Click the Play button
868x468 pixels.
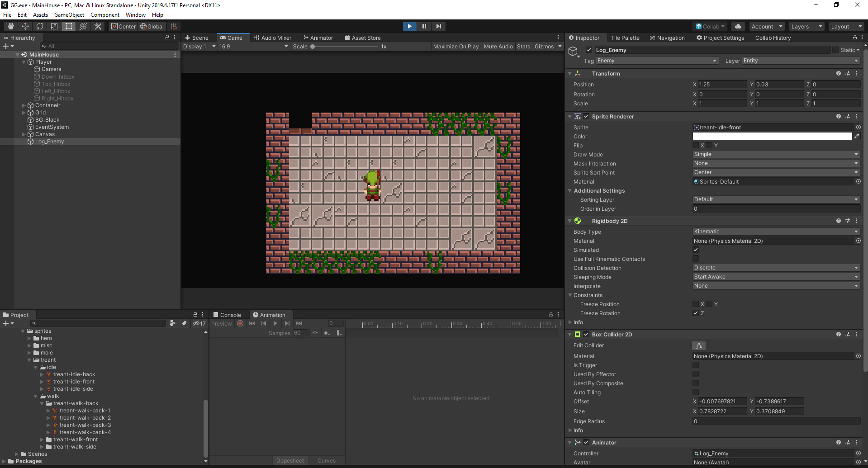click(409, 26)
